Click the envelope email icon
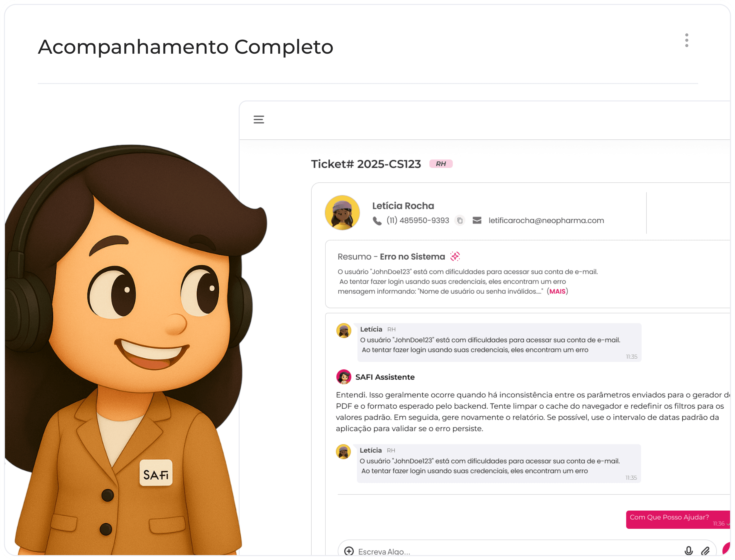 click(477, 220)
